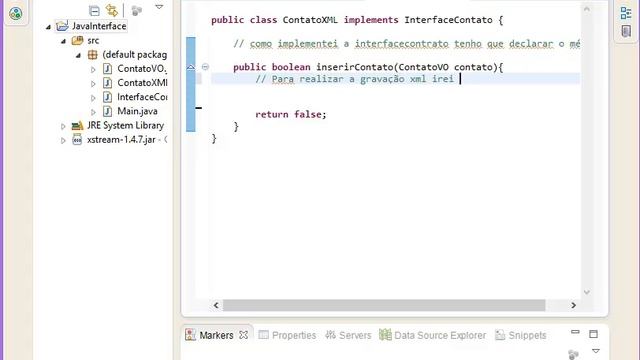Image resolution: width=640 pixels, height=360 pixels.
Task: Click the override marker in editor gutter
Action: coord(191,67)
